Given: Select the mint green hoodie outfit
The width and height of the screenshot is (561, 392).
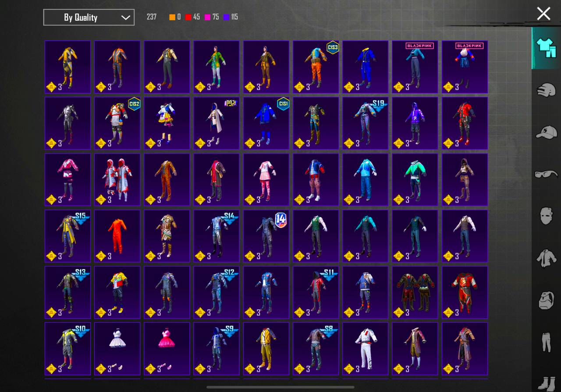Looking at the screenshot, I should (x=415, y=180).
